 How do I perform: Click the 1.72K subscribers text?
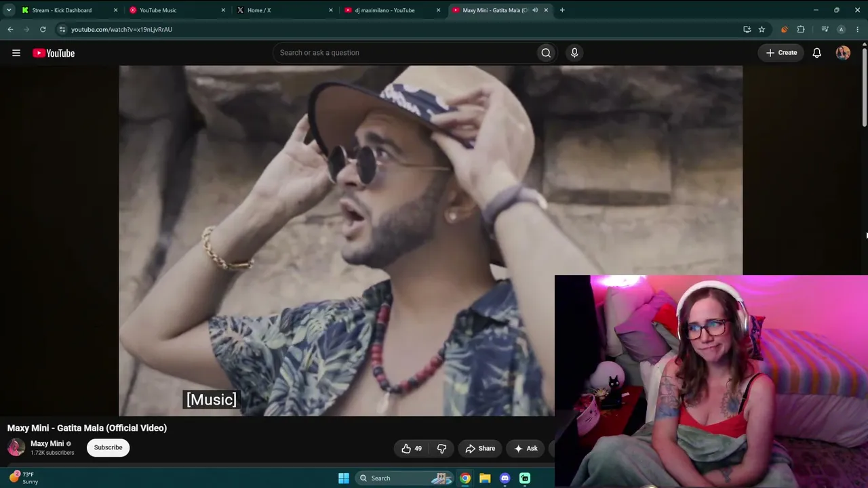52,453
